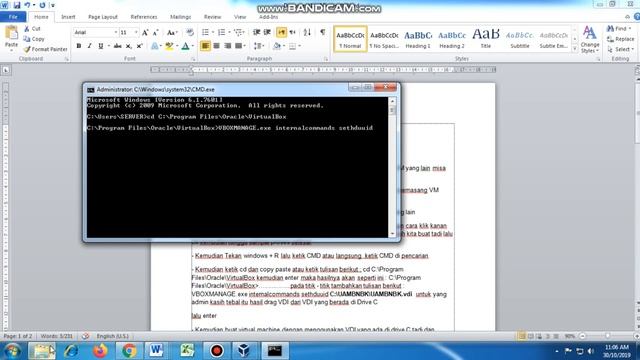Open the Find dropdown arrow
This screenshot has height=360, width=640.
click(630, 29)
